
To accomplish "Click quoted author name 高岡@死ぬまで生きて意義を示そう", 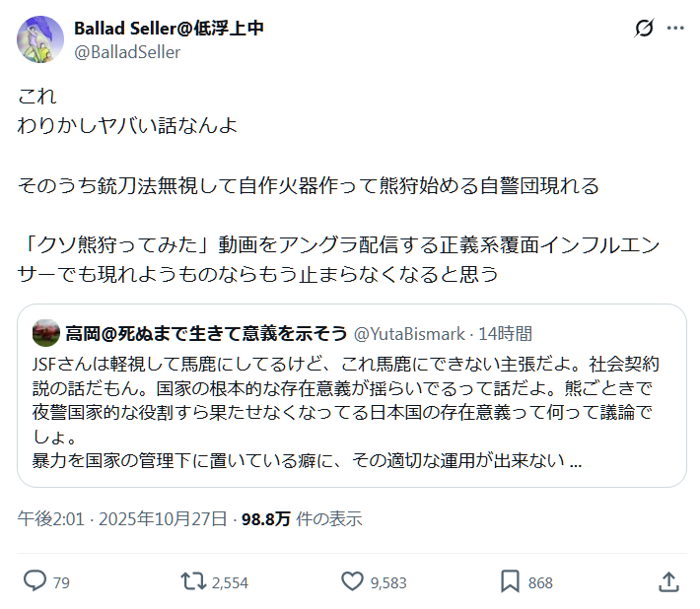I will 204,334.
